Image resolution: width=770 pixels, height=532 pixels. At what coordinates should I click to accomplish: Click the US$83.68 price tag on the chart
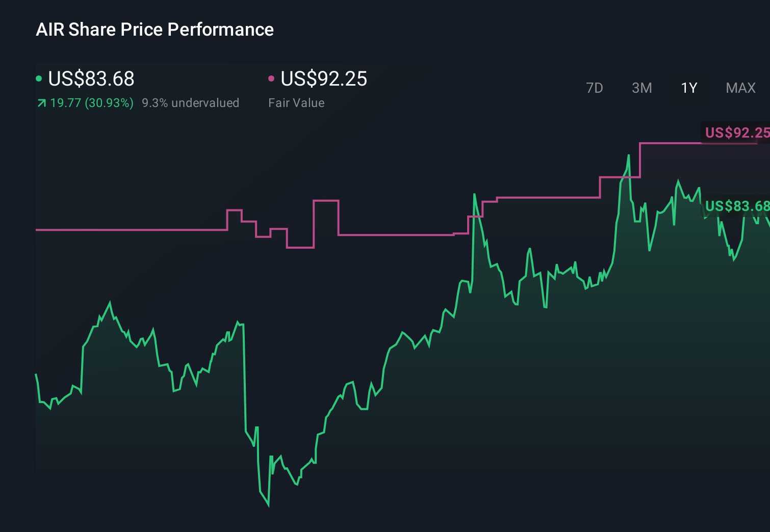point(737,206)
